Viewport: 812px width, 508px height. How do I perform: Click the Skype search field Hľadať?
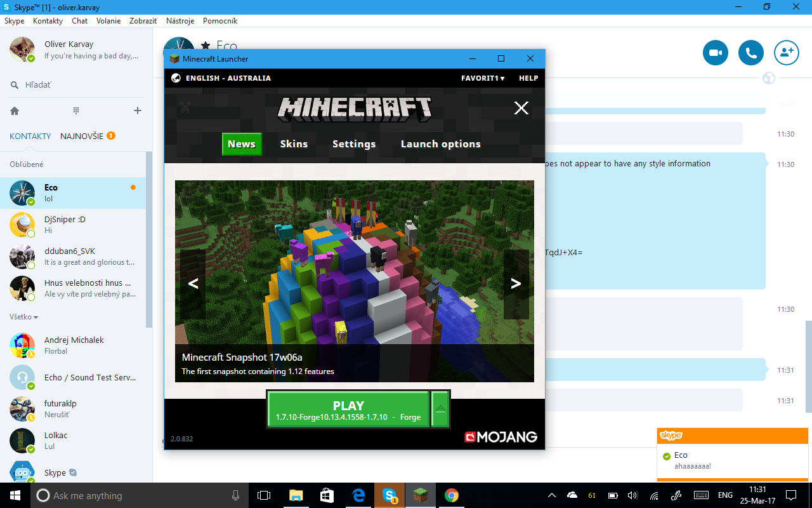(76, 84)
